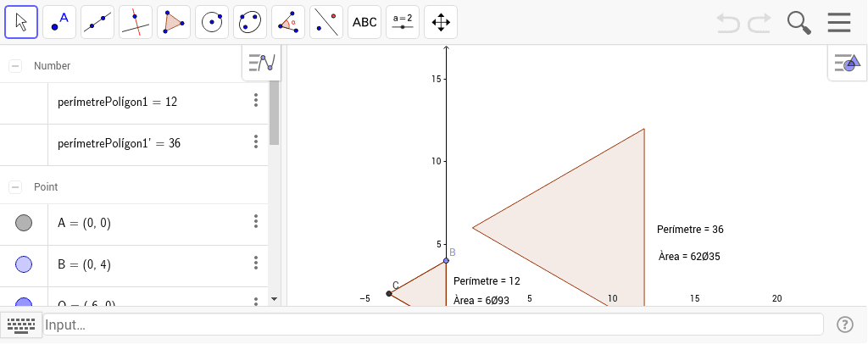Click the 'Perímetre = 12' label

pyautogui.click(x=487, y=281)
